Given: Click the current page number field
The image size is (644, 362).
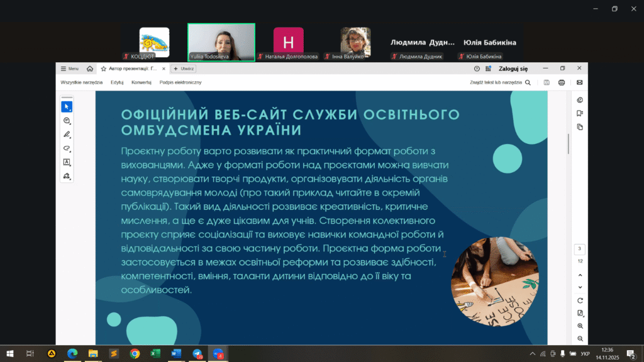Looking at the screenshot, I should tap(579, 249).
